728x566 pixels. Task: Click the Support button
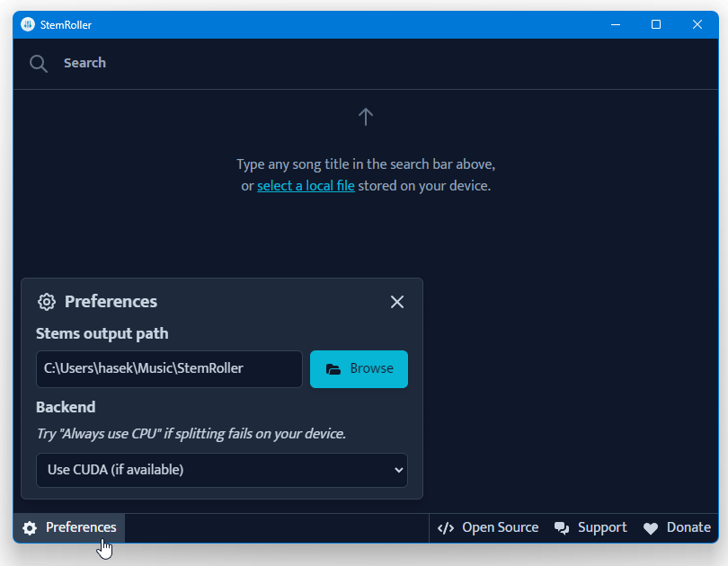click(590, 528)
